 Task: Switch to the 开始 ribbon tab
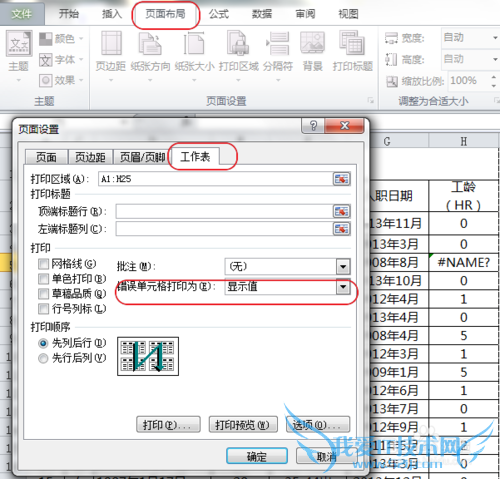click(69, 14)
